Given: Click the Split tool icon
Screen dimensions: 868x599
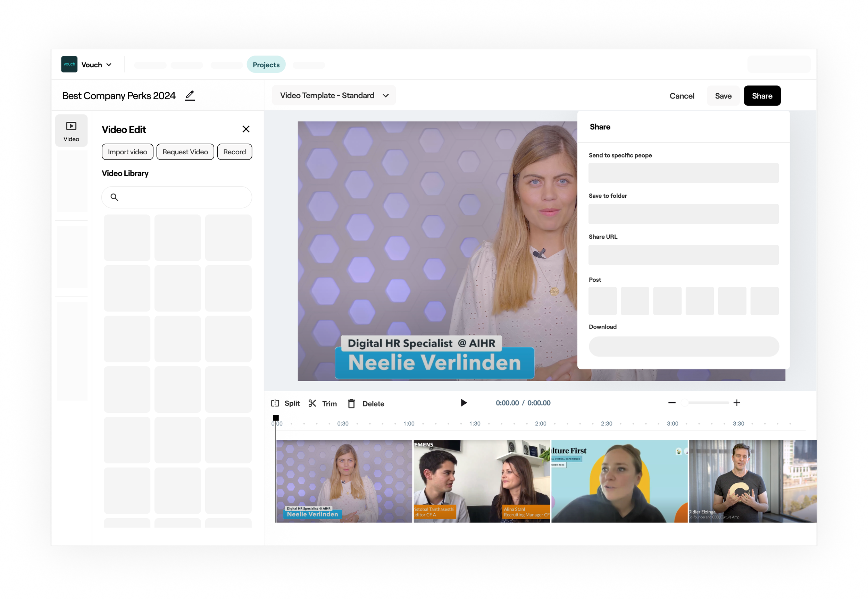Looking at the screenshot, I should (x=275, y=403).
